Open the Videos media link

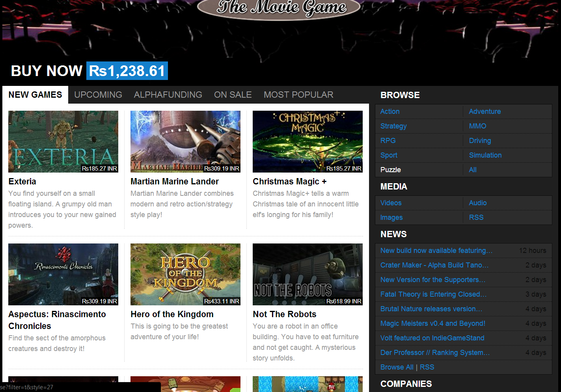pyautogui.click(x=391, y=203)
